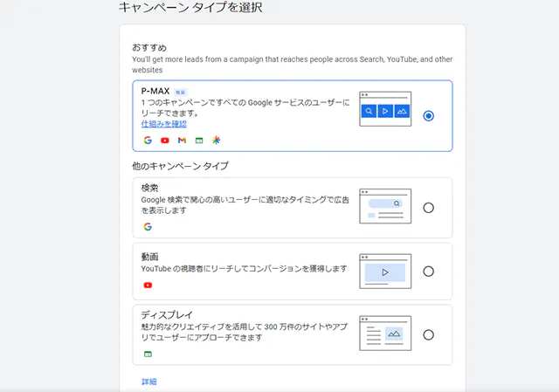
Task: Select the 検索 campaign radio button
Action: (x=428, y=208)
